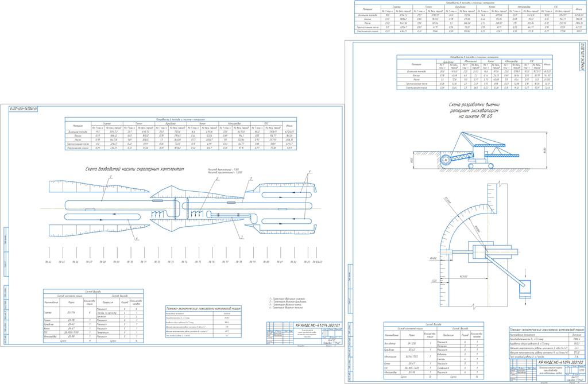The width and height of the screenshot is (588, 384).
Task: Select drawing number "КР.КМДС.МС-4.1.074.2021.01" in the title block
Action: point(318,325)
